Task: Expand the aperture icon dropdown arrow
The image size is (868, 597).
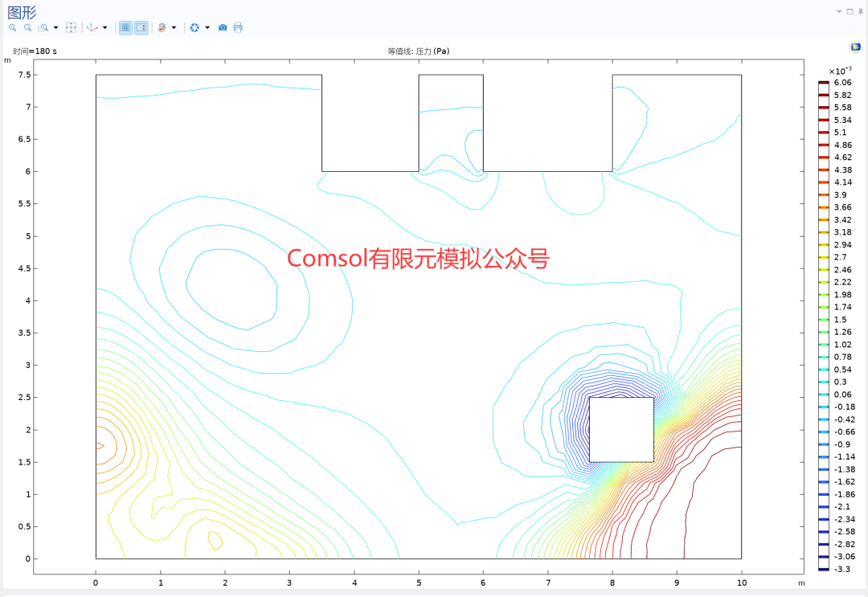Action: click(x=207, y=27)
